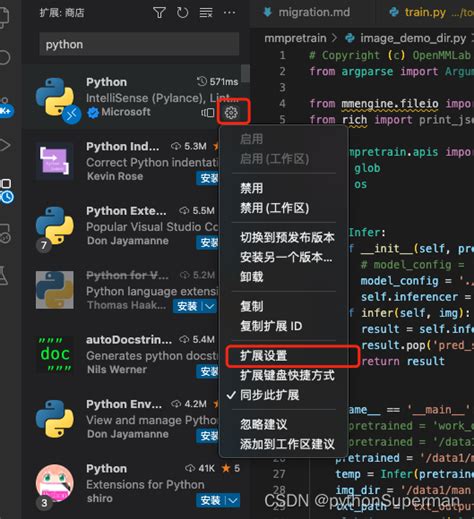The image size is (474, 519).
Task: Install Python Environment Manager extension
Action: tap(208, 436)
